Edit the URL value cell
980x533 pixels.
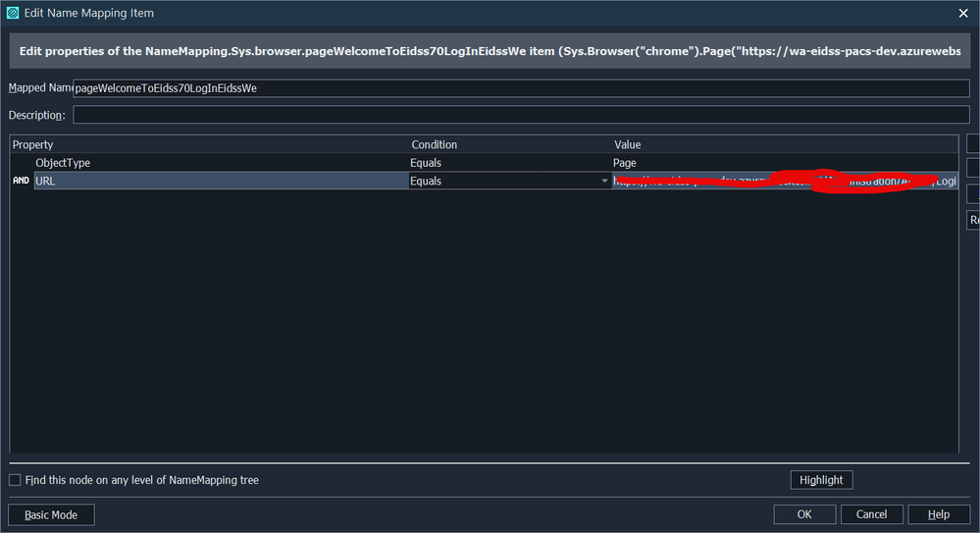pyautogui.click(x=783, y=181)
